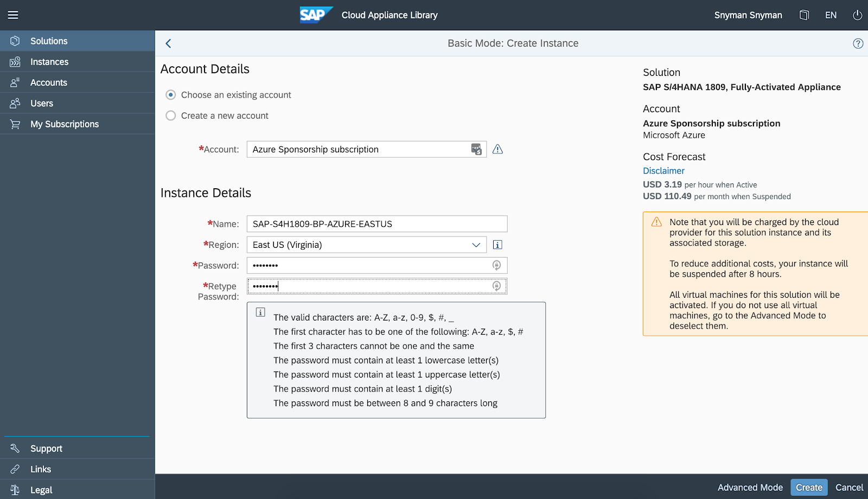Switch to Advanced Mode

point(750,487)
